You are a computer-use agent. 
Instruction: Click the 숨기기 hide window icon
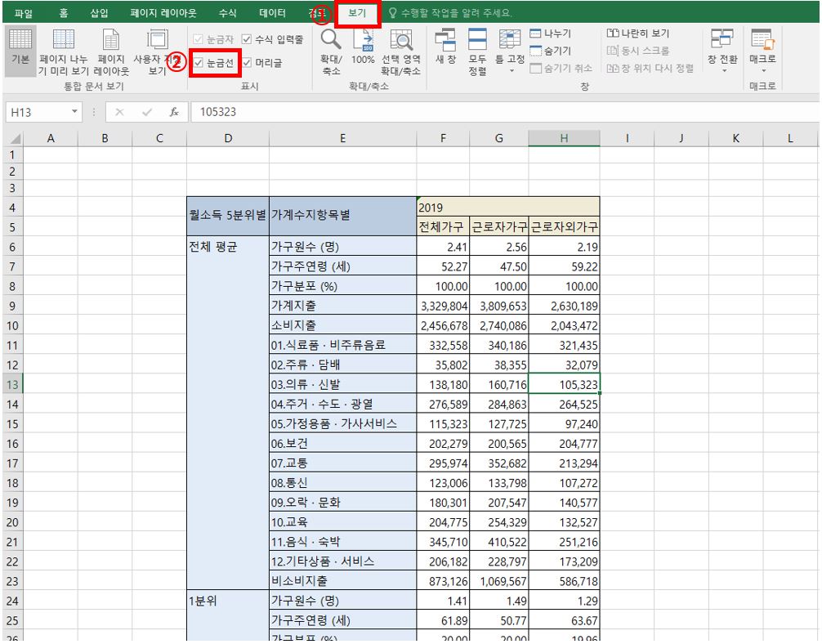click(535, 51)
